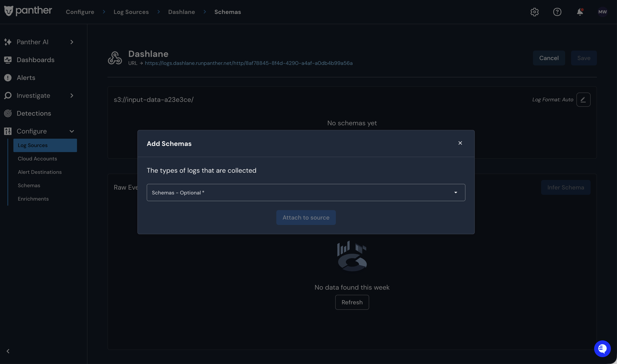Click the Refresh button

coord(352,302)
